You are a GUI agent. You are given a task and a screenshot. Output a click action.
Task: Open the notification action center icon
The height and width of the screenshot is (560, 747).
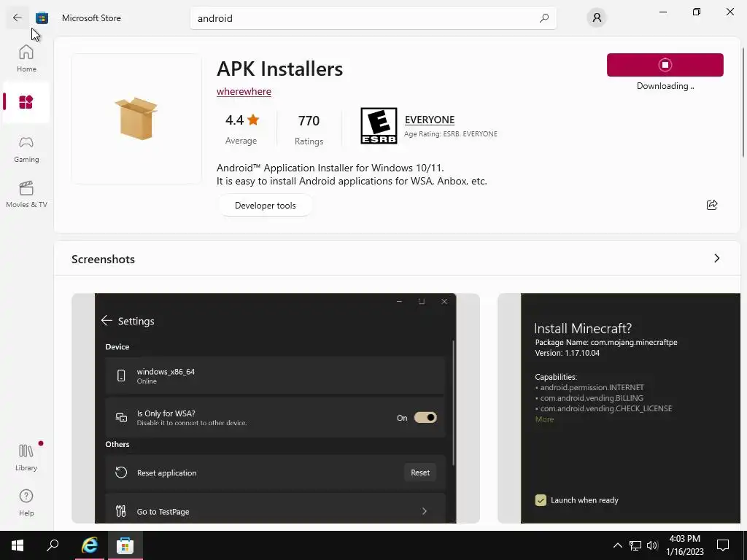(723, 545)
